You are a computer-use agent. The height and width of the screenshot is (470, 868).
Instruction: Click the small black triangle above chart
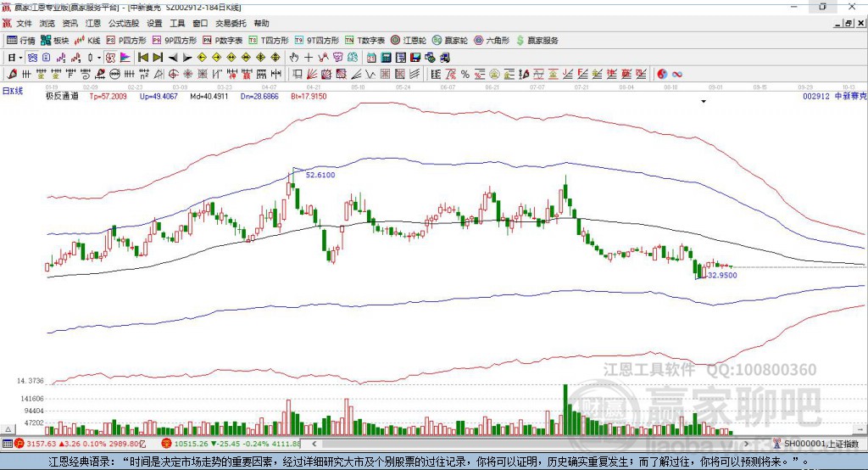tap(704, 102)
